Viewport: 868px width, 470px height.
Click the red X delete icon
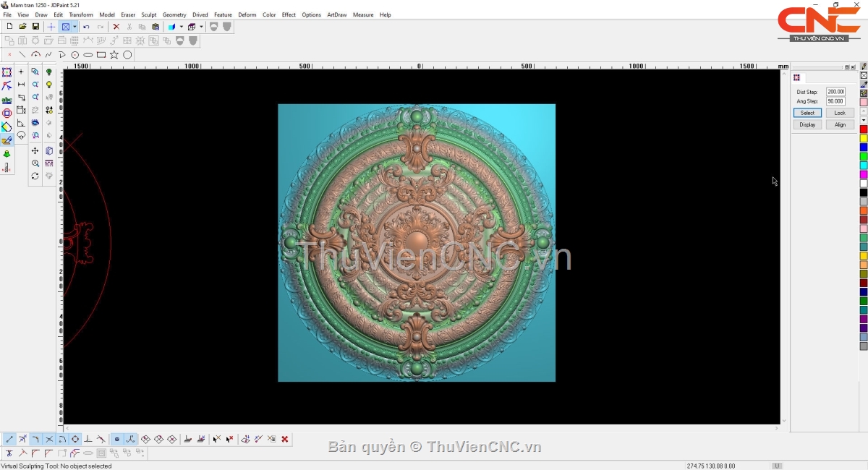click(116, 27)
